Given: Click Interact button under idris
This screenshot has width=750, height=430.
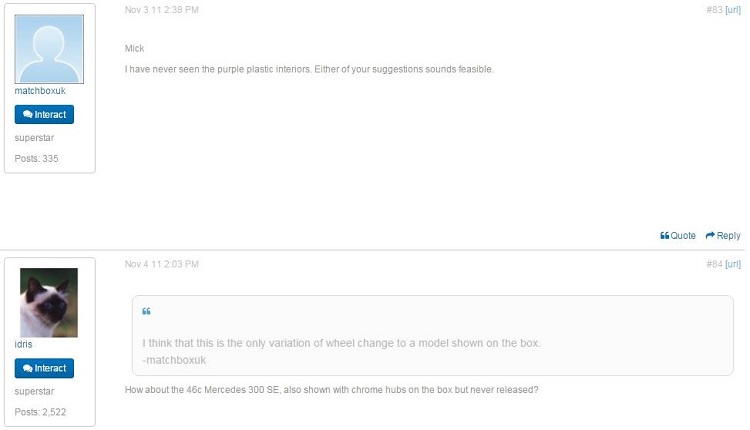Looking at the screenshot, I should point(44,368).
